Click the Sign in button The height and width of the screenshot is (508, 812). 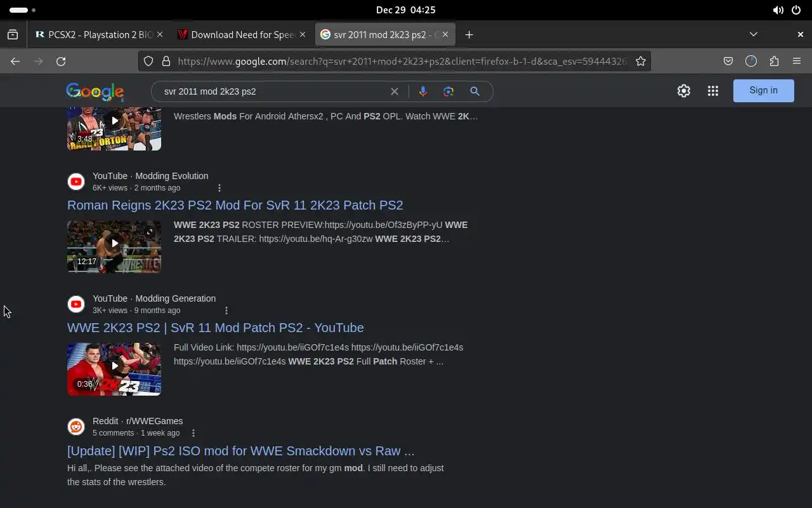764,90
